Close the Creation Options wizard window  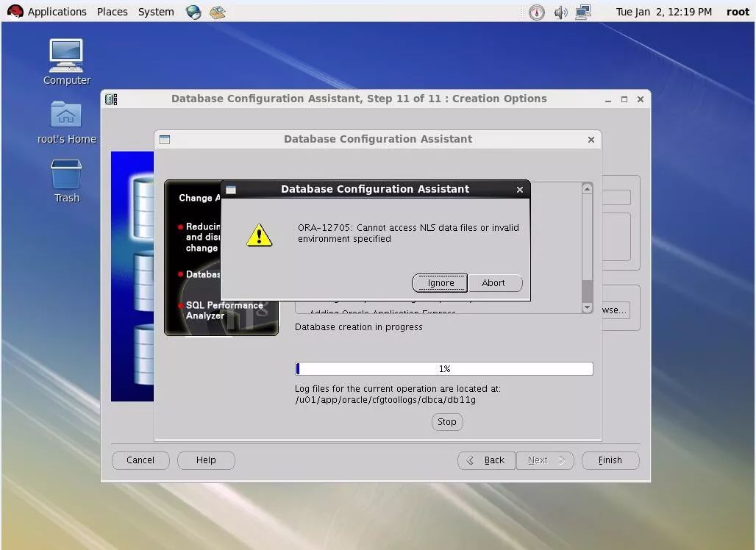tap(641, 99)
